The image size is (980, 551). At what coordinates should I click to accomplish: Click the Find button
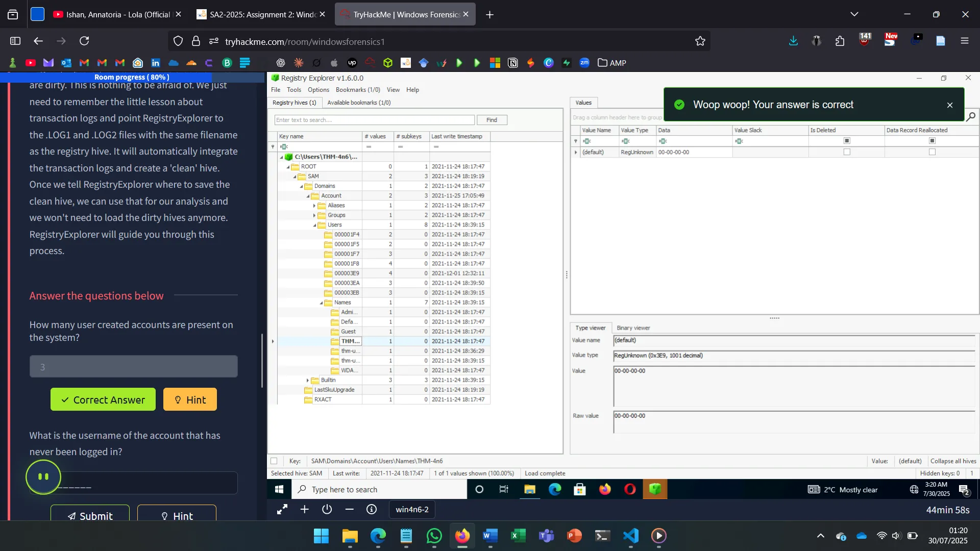492,120
